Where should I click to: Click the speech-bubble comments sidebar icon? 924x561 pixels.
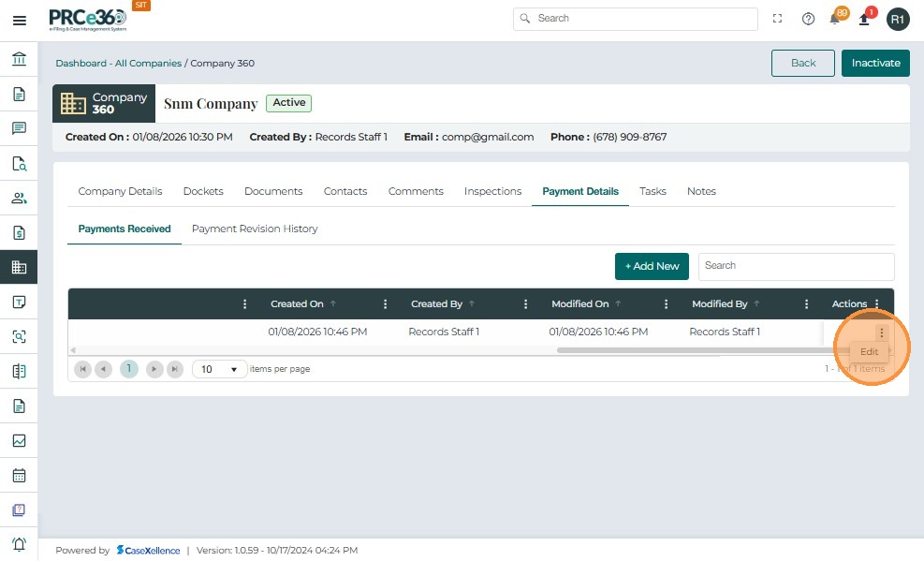(19, 128)
